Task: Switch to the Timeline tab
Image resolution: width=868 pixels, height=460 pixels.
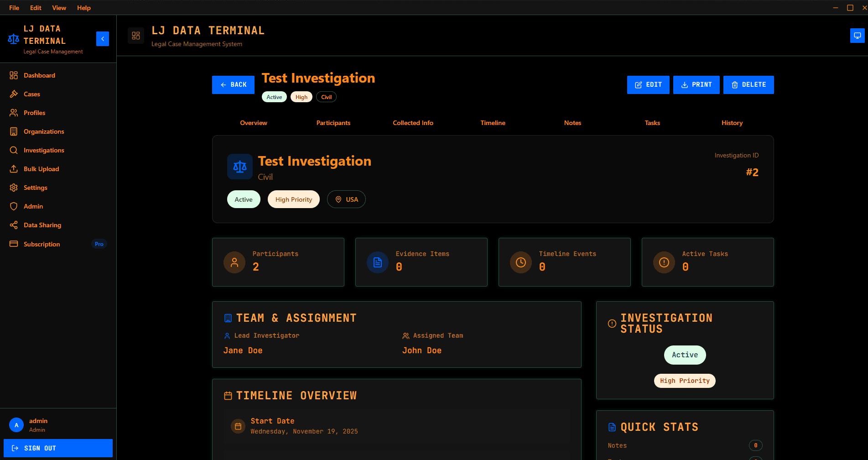Action: tap(493, 123)
